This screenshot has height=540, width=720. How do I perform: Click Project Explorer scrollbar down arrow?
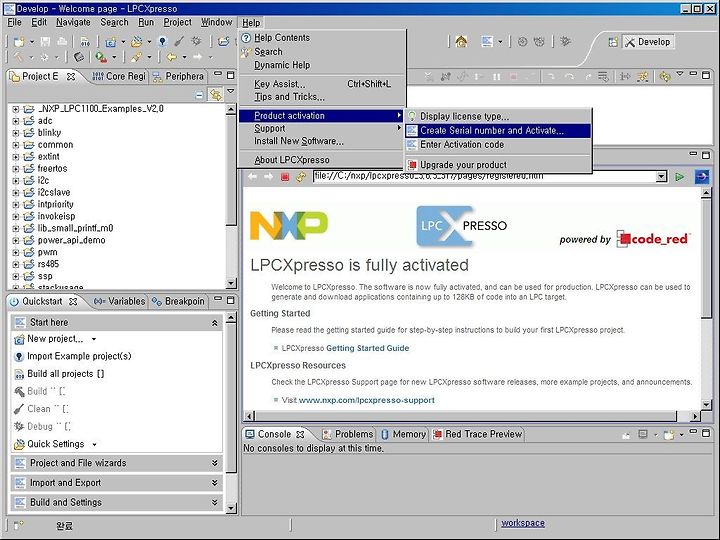[x=231, y=283]
